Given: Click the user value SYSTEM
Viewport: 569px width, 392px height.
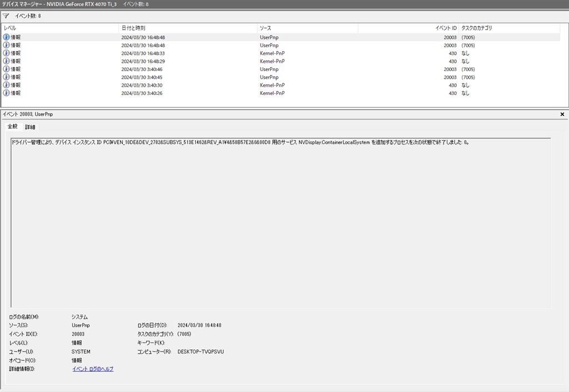Looking at the screenshot, I should click(x=81, y=351).
